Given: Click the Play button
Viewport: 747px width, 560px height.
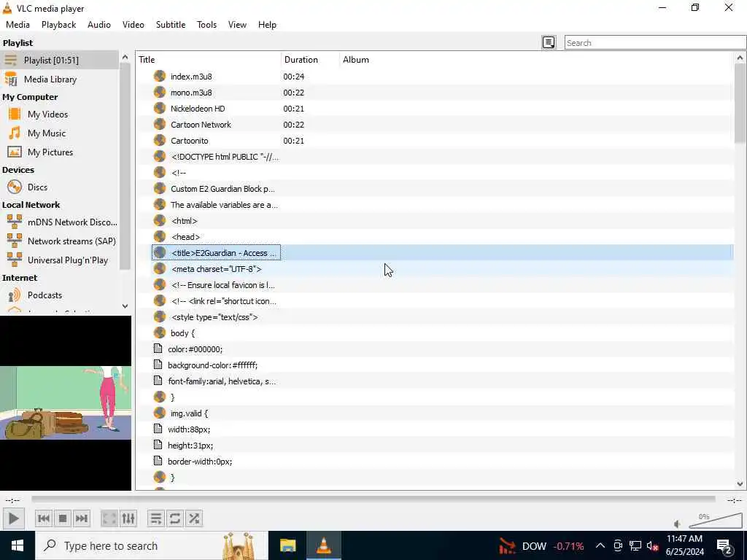Looking at the screenshot, I should (13, 518).
